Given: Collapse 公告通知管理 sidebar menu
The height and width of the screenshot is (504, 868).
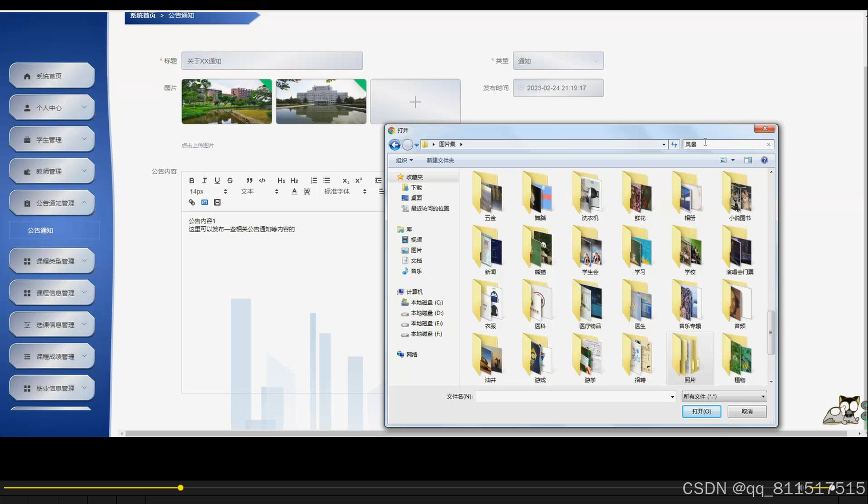Looking at the screenshot, I should (52, 203).
